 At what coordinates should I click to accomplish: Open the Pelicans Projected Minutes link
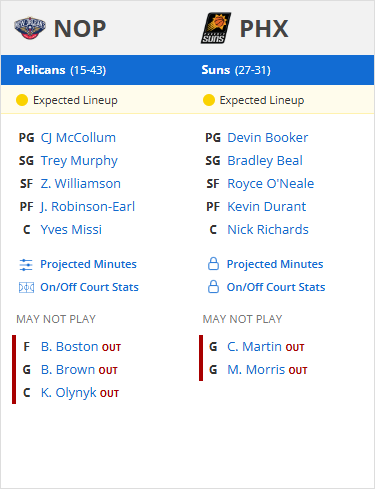[88, 264]
